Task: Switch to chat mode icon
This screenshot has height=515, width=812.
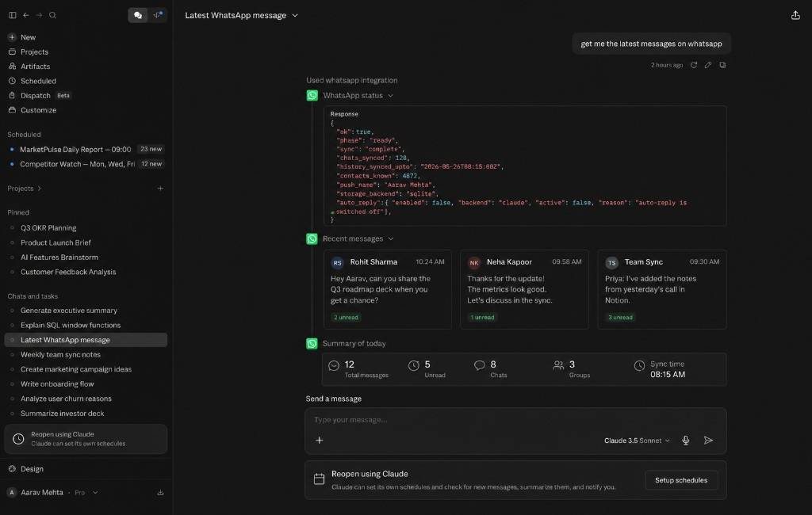Action: [x=138, y=15]
